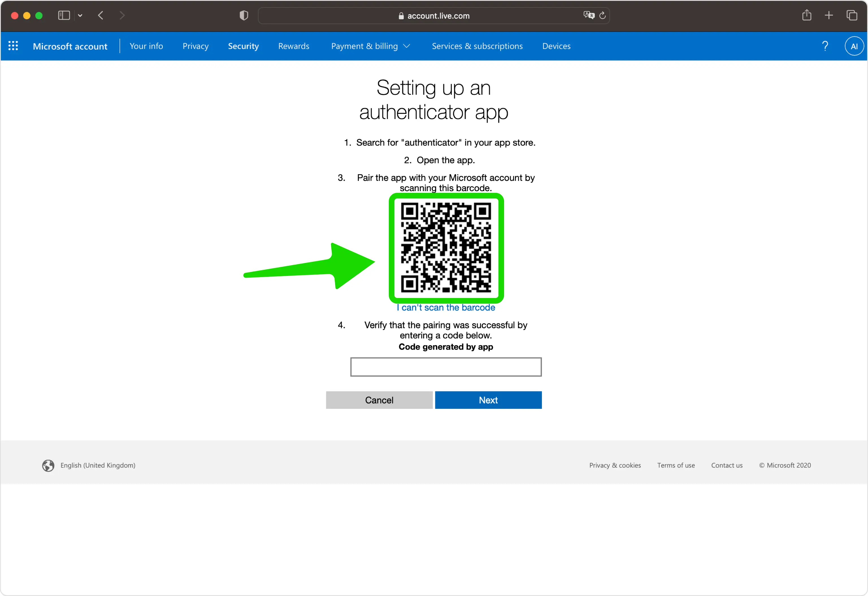Screen dimensions: 868x596
Task: Switch to the Privacy tab
Action: coord(196,46)
